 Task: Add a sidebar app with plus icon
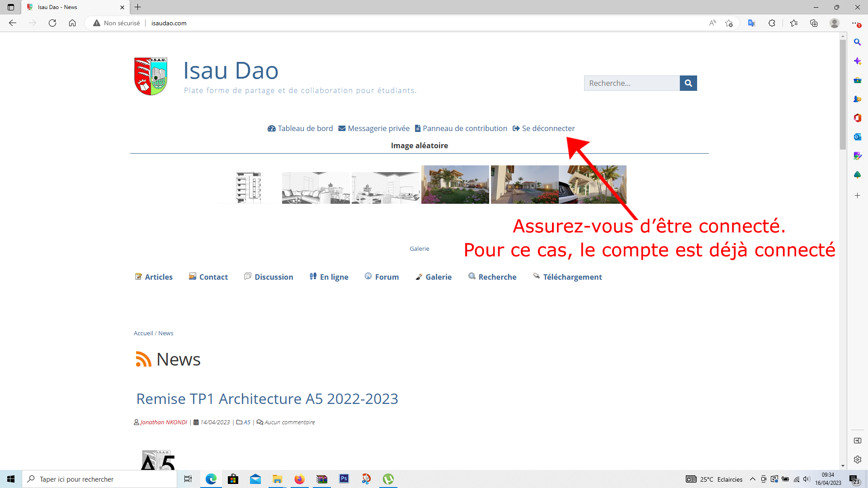coord(857,196)
